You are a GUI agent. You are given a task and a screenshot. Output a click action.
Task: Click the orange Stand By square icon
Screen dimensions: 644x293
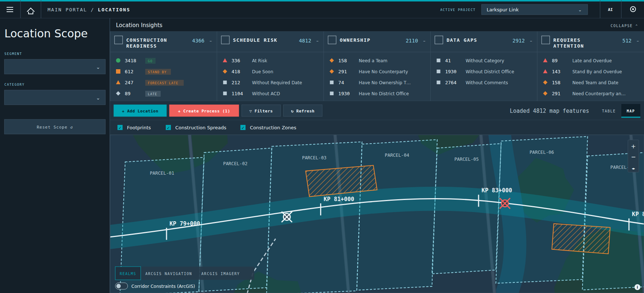coord(118,71)
